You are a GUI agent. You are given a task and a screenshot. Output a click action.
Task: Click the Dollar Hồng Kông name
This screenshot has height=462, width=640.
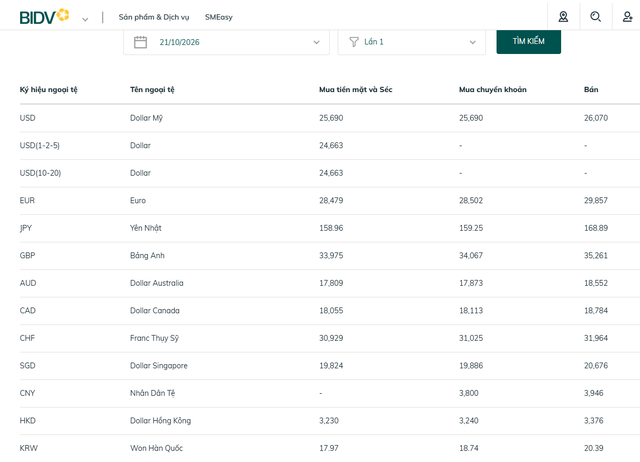[x=160, y=420]
